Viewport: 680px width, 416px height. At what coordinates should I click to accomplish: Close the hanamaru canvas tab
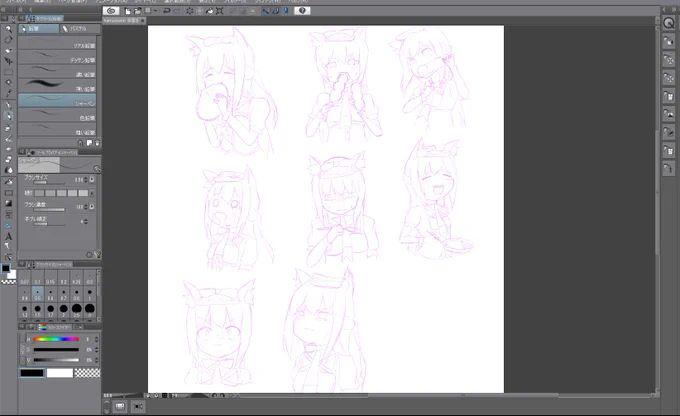[143, 20]
